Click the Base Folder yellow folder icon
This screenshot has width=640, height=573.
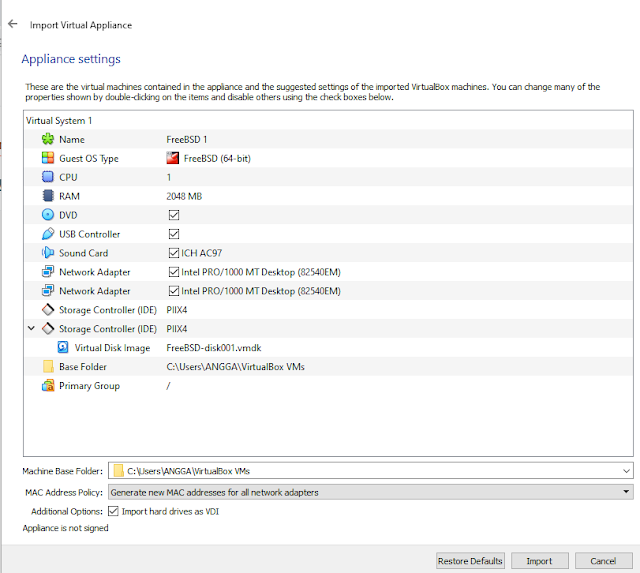click(48, 366)
